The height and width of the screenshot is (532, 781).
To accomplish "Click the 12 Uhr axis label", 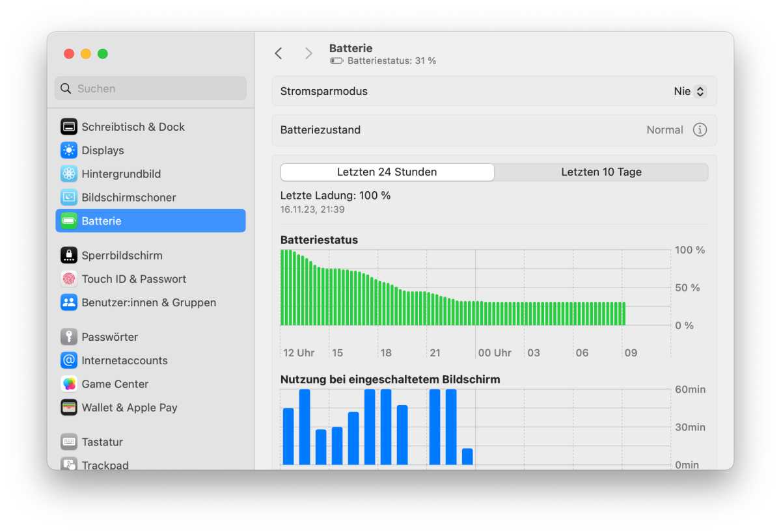I will (299, 352).
